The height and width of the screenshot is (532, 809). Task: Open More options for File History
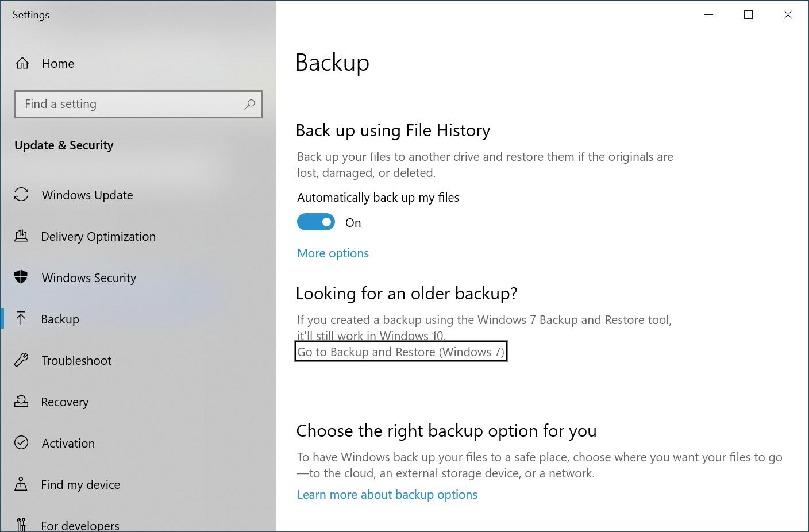333,253
